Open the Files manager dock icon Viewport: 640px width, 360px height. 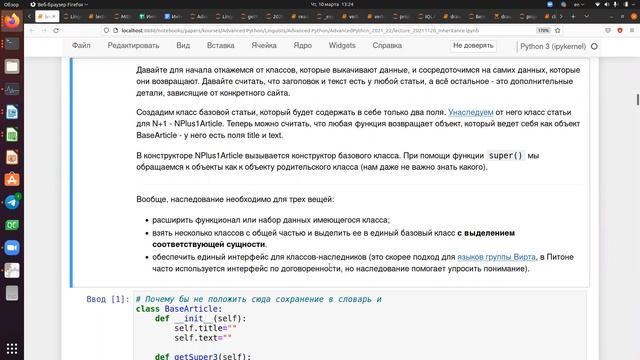(x=12, y=66)
